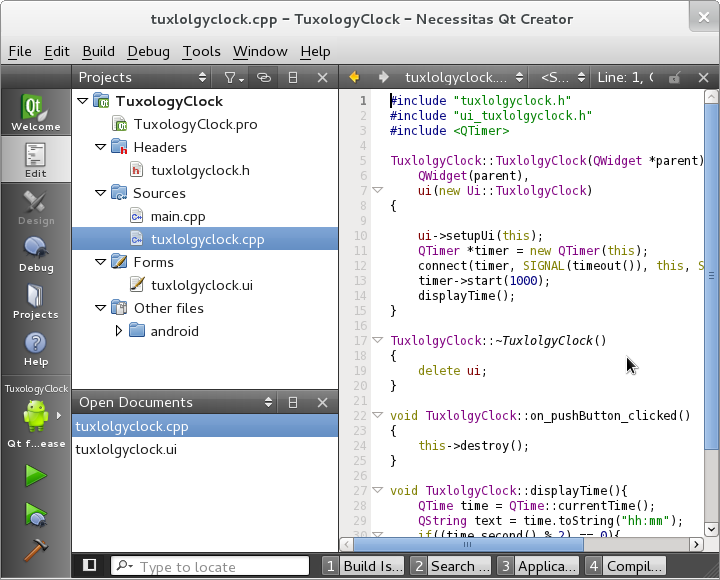Expand the android folder

(x=119, y=331)
